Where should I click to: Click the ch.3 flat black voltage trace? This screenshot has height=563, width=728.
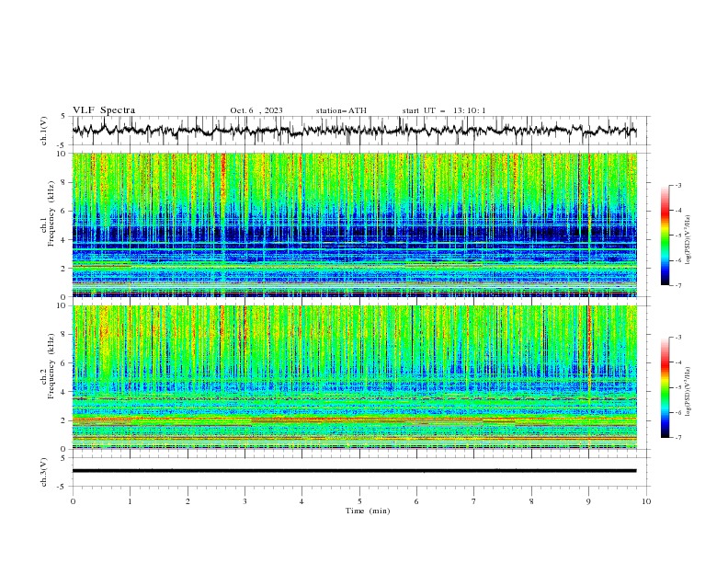pos(355,471)
